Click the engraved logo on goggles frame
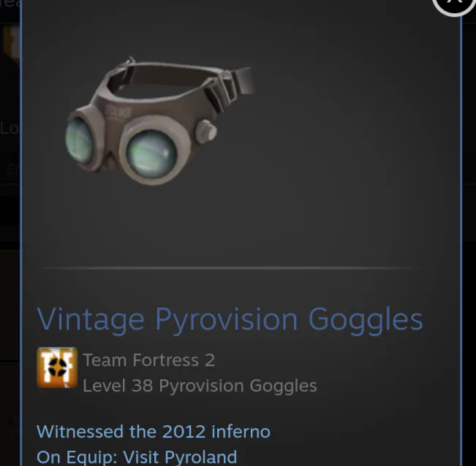476x466 pixels. tap(120, 112)
